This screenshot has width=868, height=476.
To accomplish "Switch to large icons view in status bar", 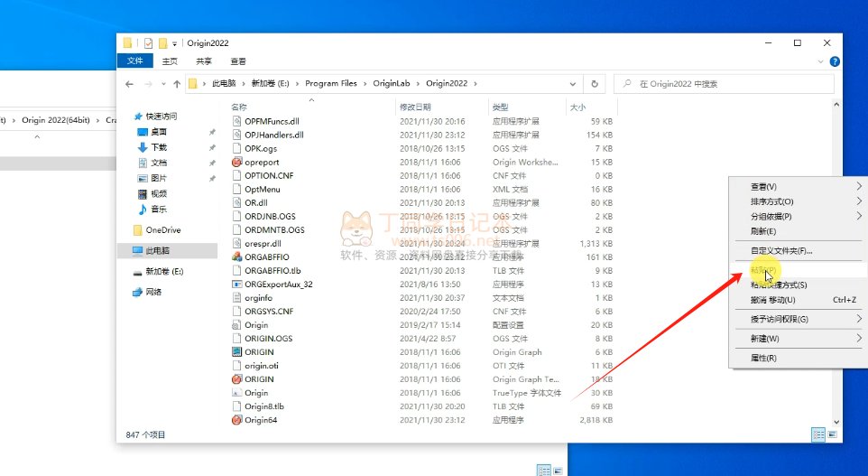I will pyautogui.click(x=832, y=435).
